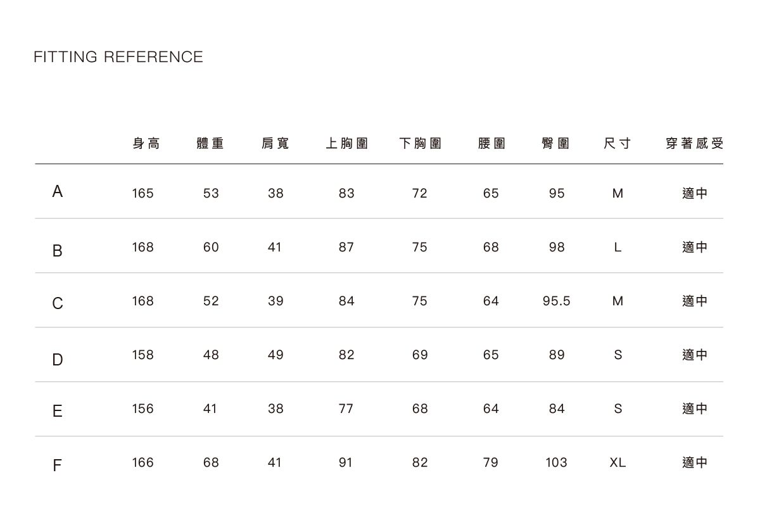Click the 穿著感受 column header

coord(694,144)
